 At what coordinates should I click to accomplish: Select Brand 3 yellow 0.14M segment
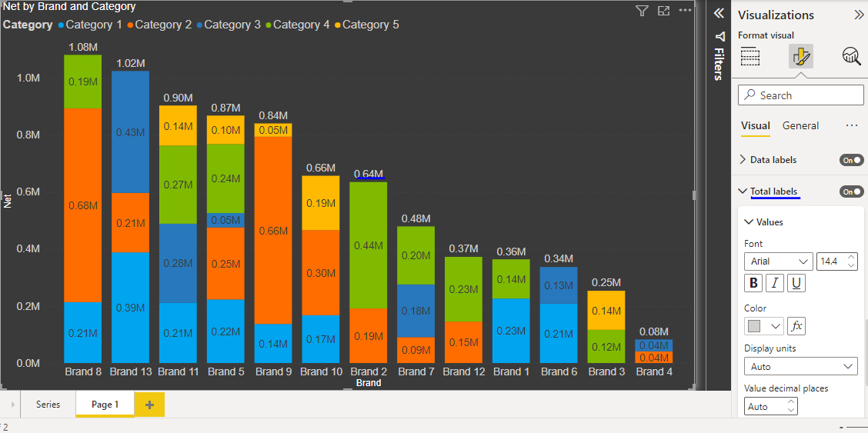tap(606, 310)
